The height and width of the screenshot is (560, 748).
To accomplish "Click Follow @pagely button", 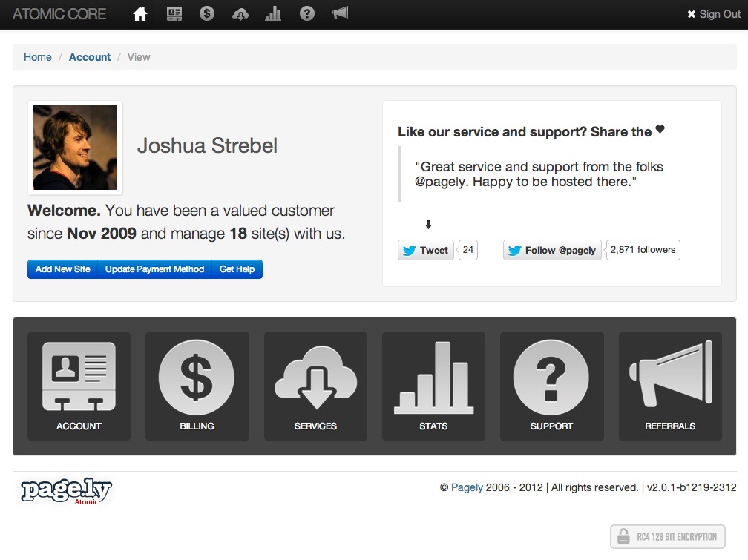I will [x=552, y=250].
